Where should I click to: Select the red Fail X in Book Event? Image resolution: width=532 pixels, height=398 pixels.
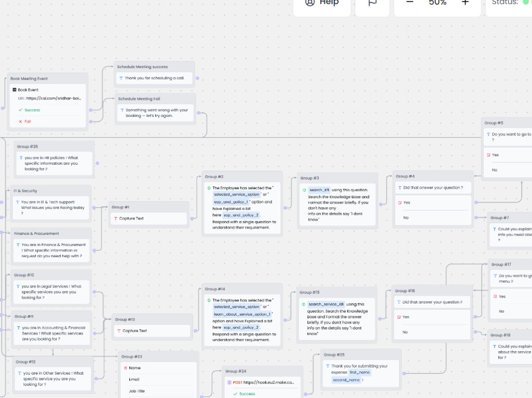pos(20,121)
